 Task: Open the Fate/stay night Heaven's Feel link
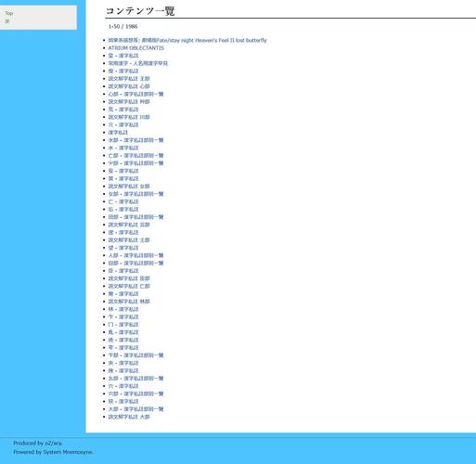pyautogui.click(x=187, y=40)
